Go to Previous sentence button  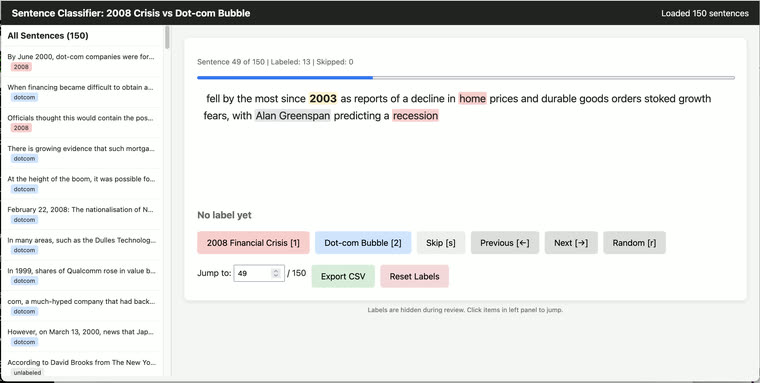[x=505, y=242]
